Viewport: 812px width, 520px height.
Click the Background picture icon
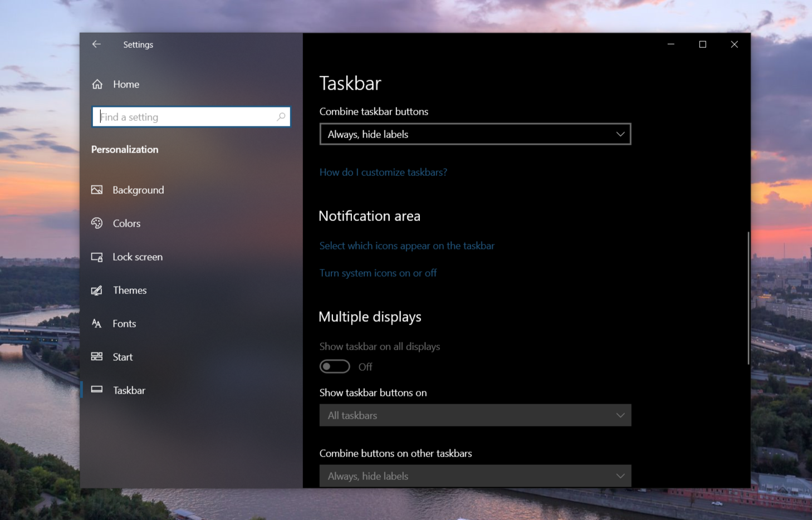point(97,190)
